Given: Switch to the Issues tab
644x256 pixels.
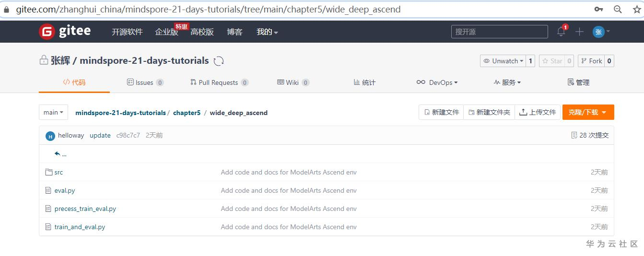Looking at the screenshot, I should 145,82.
